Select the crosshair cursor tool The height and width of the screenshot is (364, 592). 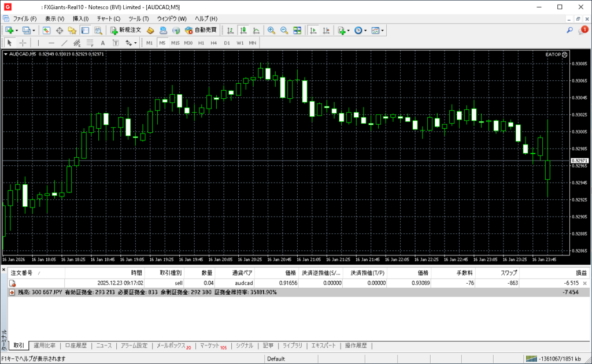tap(23, 43)
